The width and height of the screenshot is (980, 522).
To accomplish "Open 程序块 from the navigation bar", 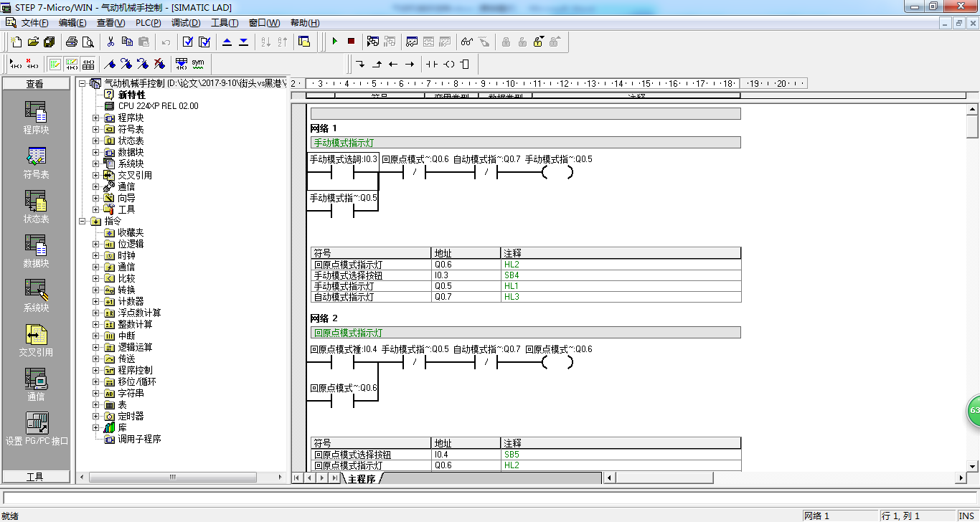I will coord(36,118).
